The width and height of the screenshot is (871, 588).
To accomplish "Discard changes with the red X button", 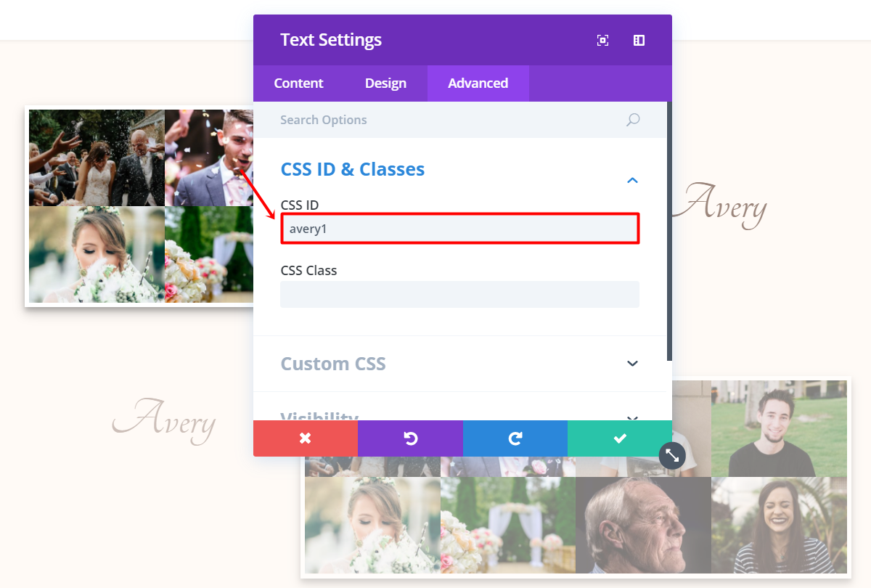I will click(x=306, y=438).
